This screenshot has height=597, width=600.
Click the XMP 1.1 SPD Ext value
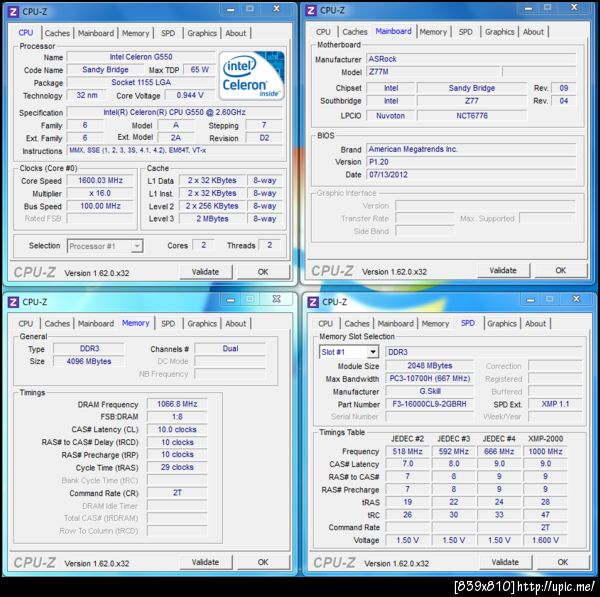tap(555, 404)
